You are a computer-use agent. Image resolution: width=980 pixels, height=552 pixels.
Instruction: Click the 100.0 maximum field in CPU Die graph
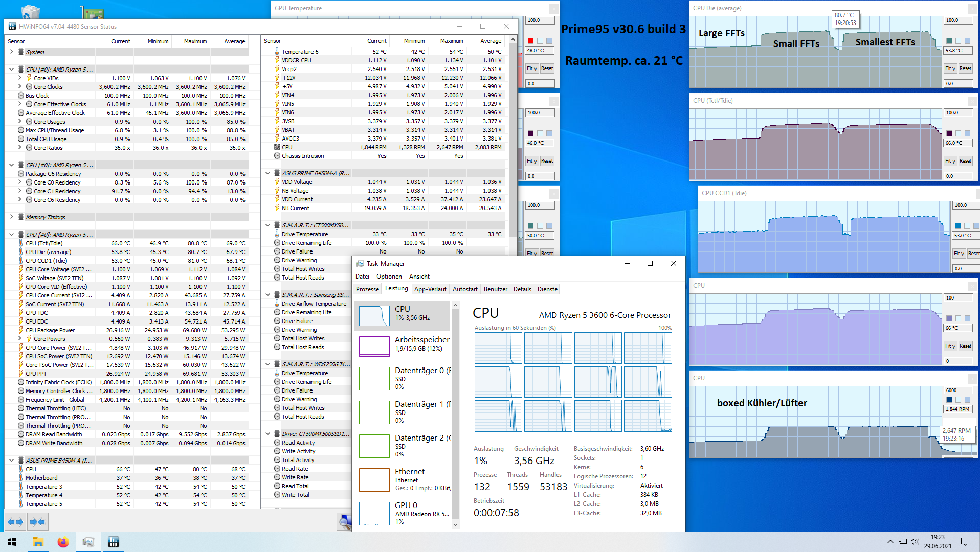pyautogui.click(x=959, y=20)
